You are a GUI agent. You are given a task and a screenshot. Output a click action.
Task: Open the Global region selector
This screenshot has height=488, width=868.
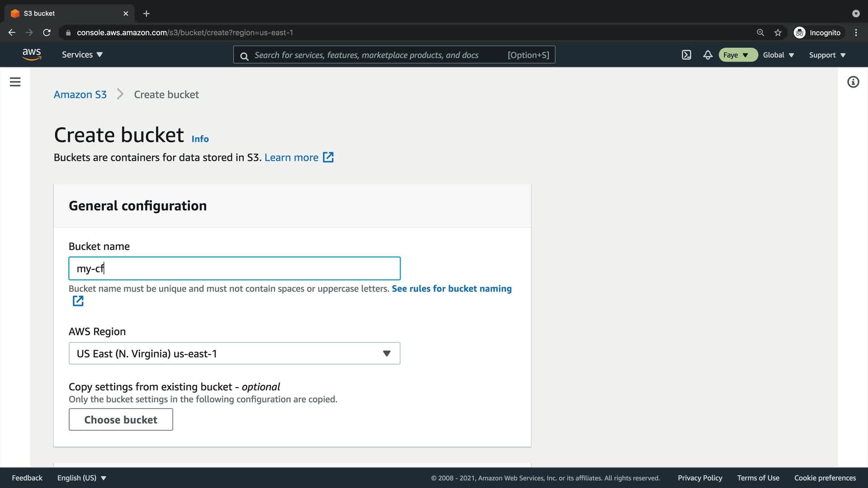click(778, 55)
